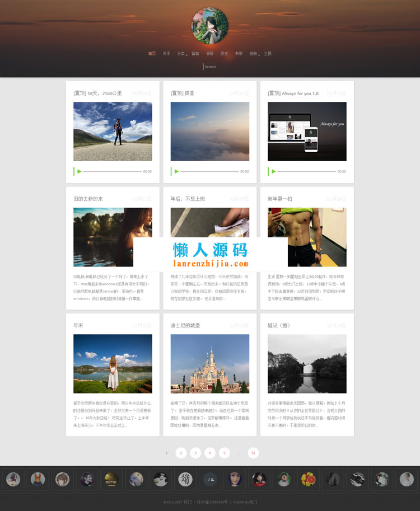Open the red-clothed woman avatar in the footer
This screenshot has width=420, height=511.
[259, 480]
